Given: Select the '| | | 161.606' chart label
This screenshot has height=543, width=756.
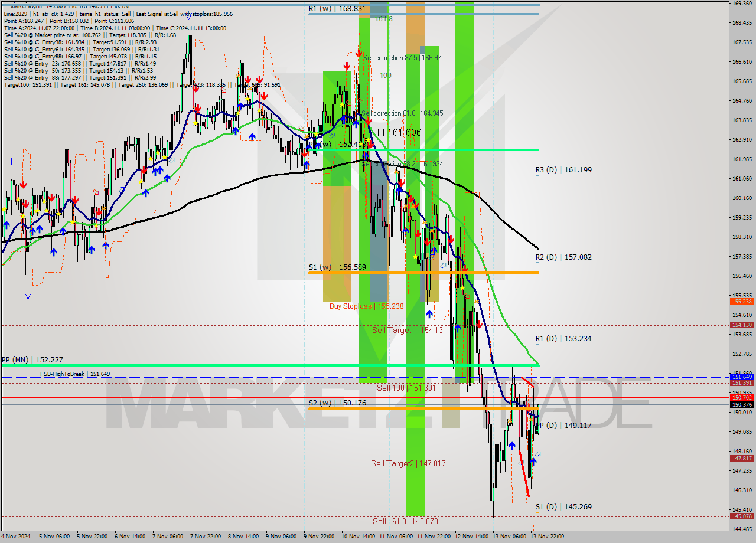Looking at the screenshot, I should tap(396, 132).
